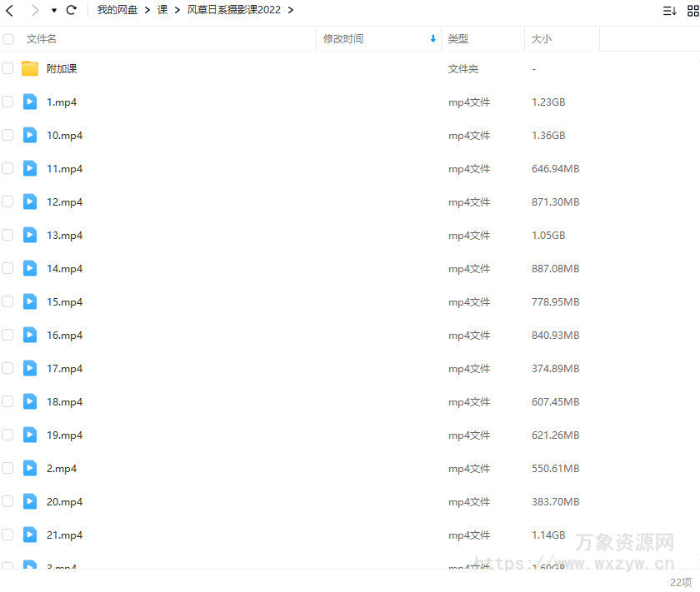Viewport: 700px width, 592px height.
Task: Click the video icon beside 17.mp4
Action: point(30,368)
